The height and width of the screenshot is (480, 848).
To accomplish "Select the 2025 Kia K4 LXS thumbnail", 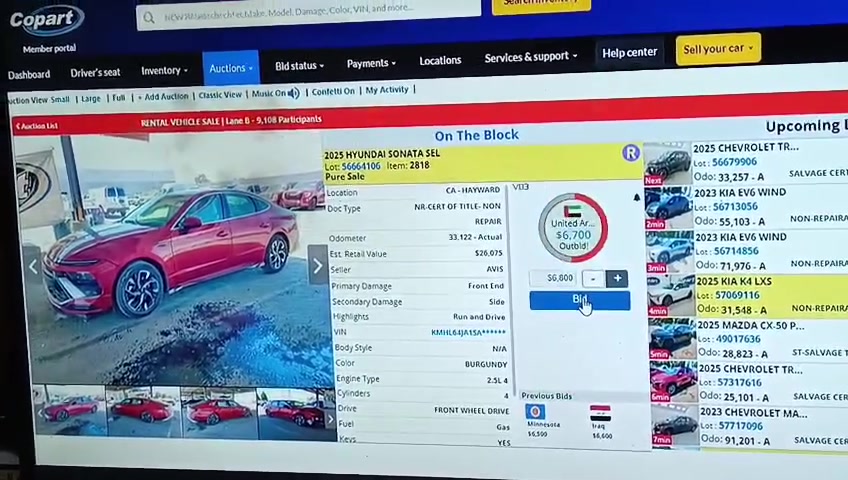I will click(x=671, y=296).
